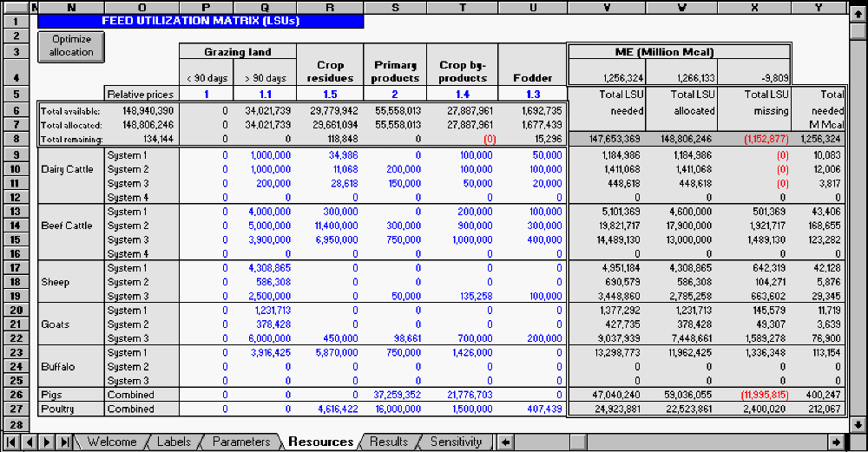The image size is (868, 452).
Task: Select Pigs primary products cell 37,259,352
Action: (395, 395)
